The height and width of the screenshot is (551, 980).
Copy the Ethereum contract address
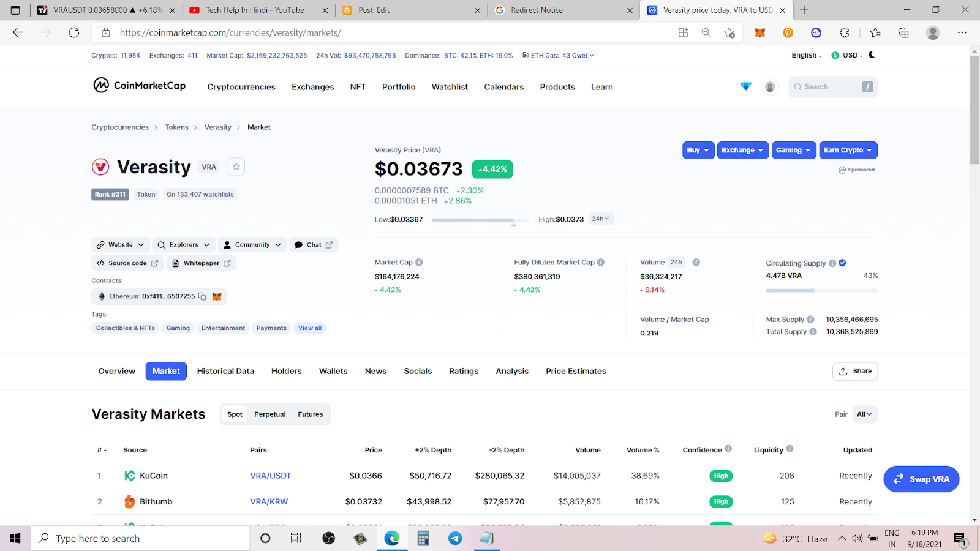(x=202, y=296)
